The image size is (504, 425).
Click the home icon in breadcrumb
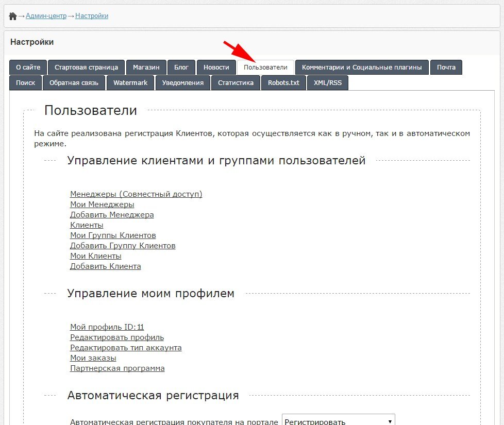(13, 16)
